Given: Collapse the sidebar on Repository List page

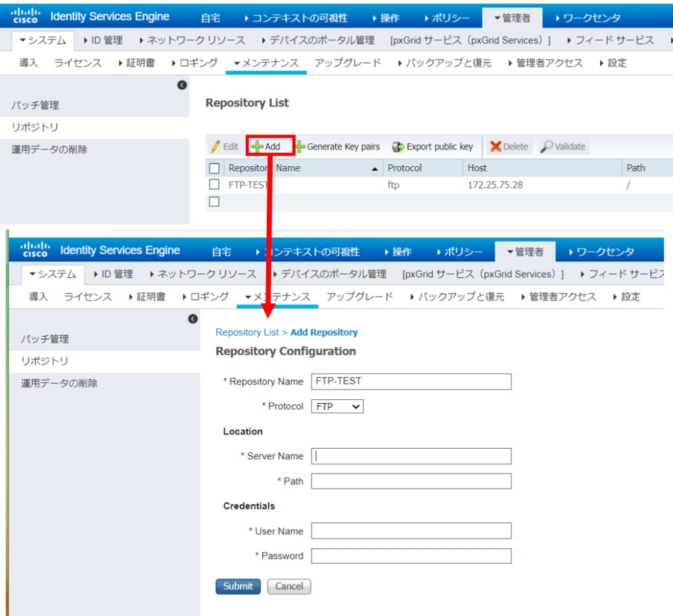Looking at the screenshot, I should coord(182,85).
